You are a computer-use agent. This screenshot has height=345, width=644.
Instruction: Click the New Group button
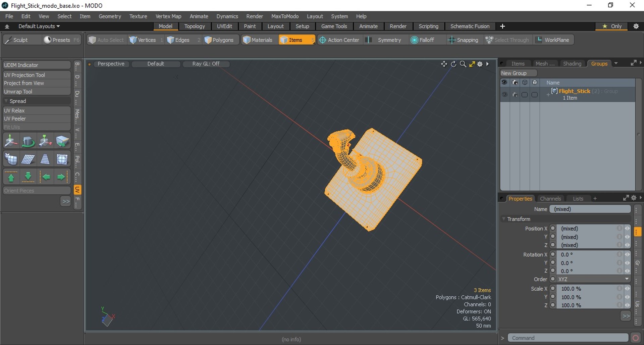point(518,73)
